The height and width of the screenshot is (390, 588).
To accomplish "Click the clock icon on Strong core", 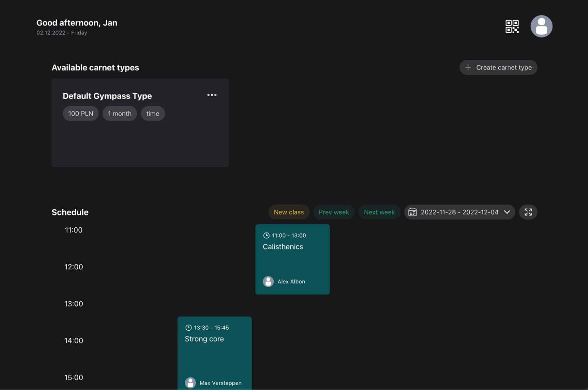I will [x=188, y=328].
